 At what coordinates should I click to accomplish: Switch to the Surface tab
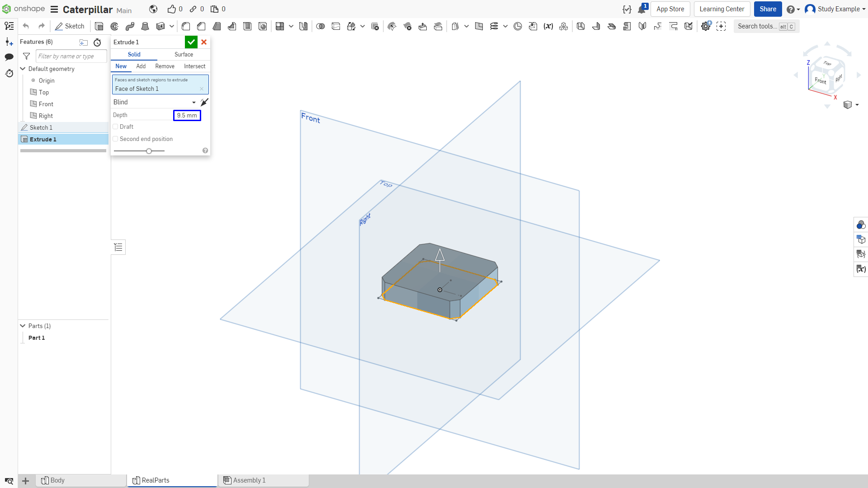184,54
